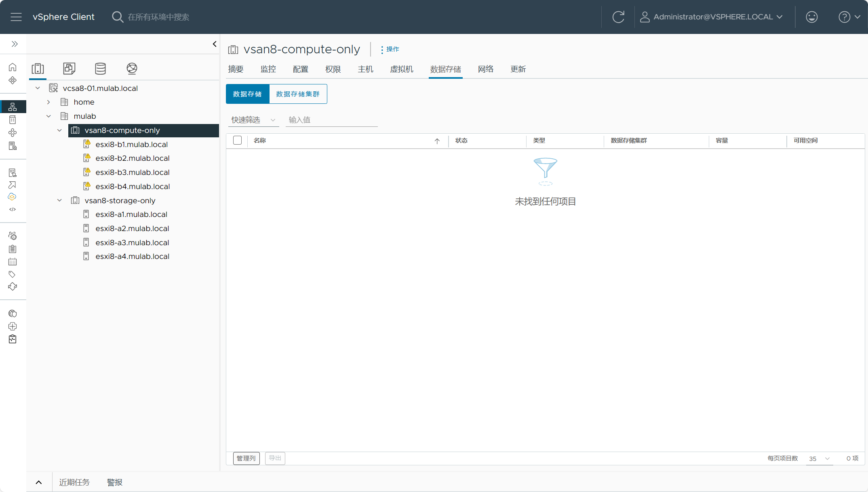
Task: Select the Inventory icon in sidebar
Action: (13, 107)
